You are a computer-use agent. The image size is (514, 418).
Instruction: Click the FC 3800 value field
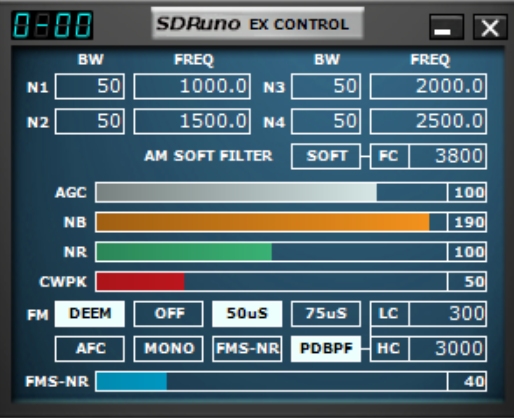[448, 156]
